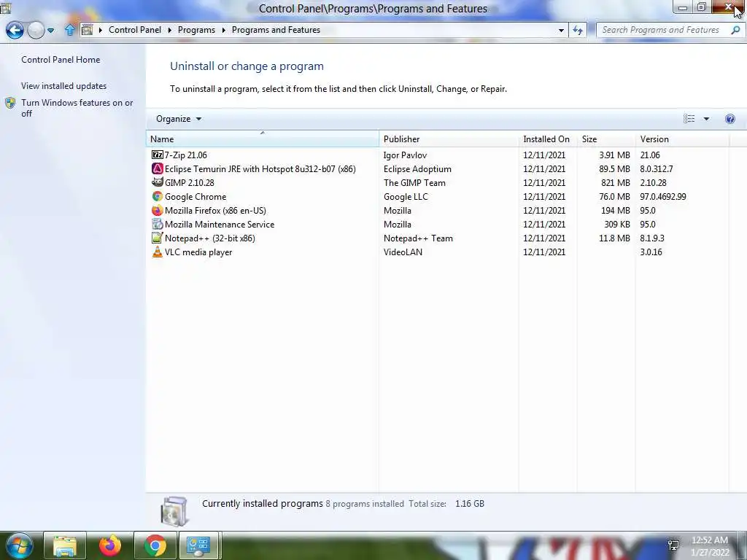Click the Control Panel taskbar button

pos(198,545)
